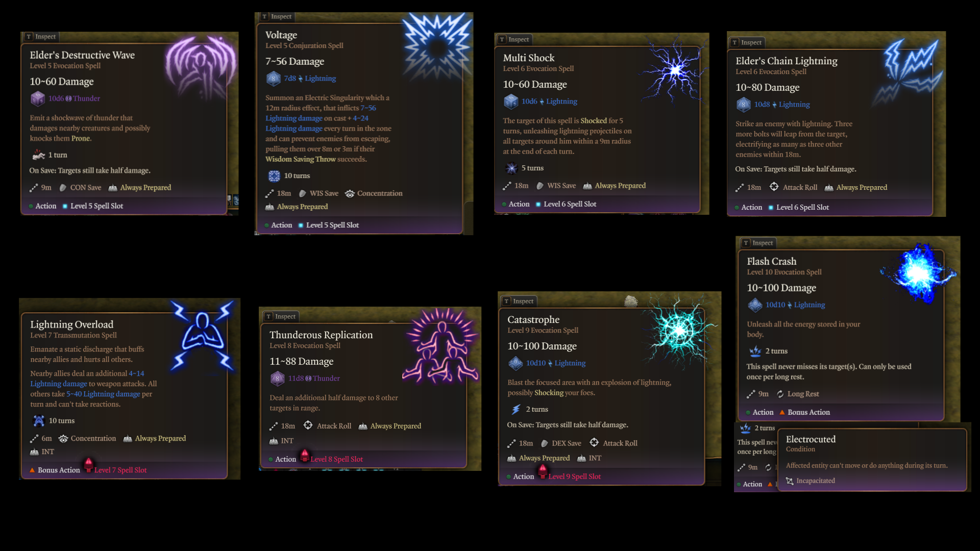Click the Long Rest recharge icon
Viewport: 980px width, 551px height.
click(x=780, y=394)
